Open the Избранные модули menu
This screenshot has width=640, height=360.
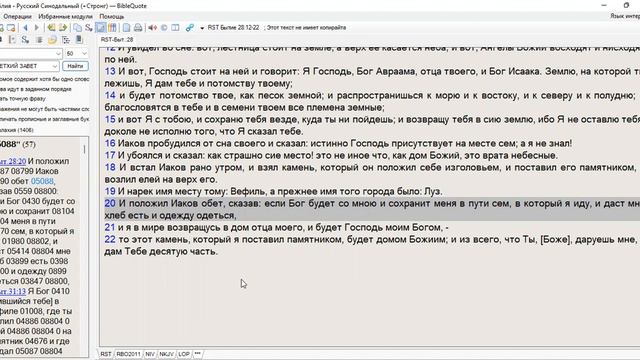pos(65,17)
